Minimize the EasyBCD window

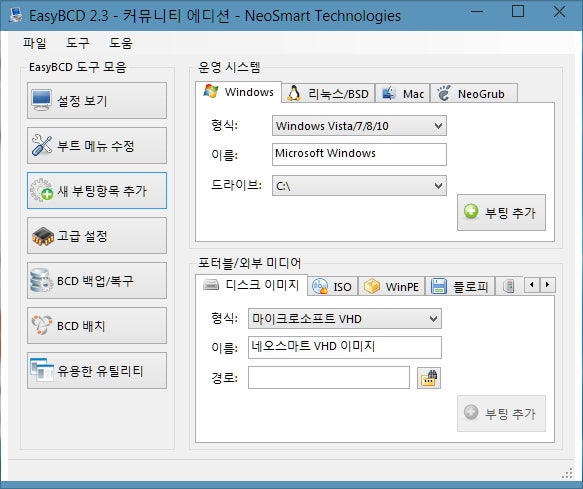pos(477,12)
